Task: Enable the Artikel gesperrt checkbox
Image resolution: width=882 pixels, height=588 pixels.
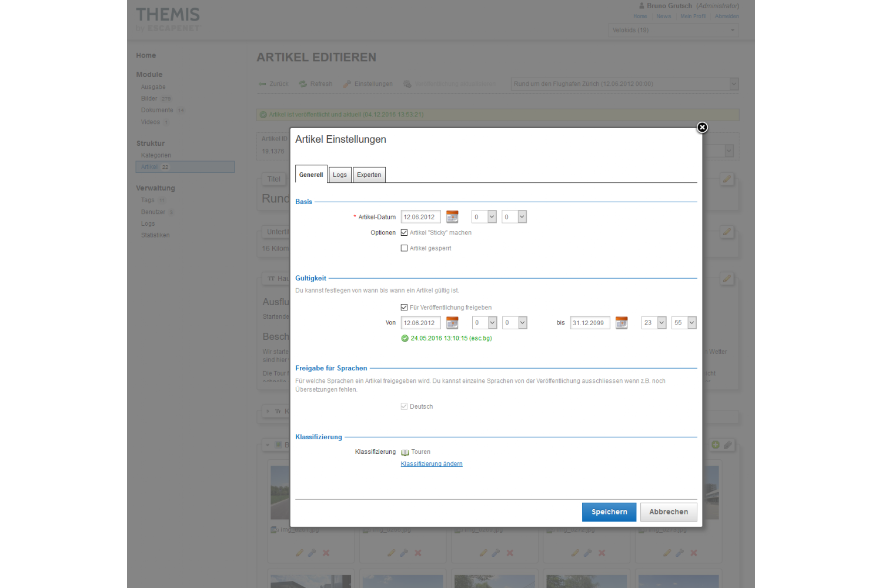Action: tap(404, 248)
